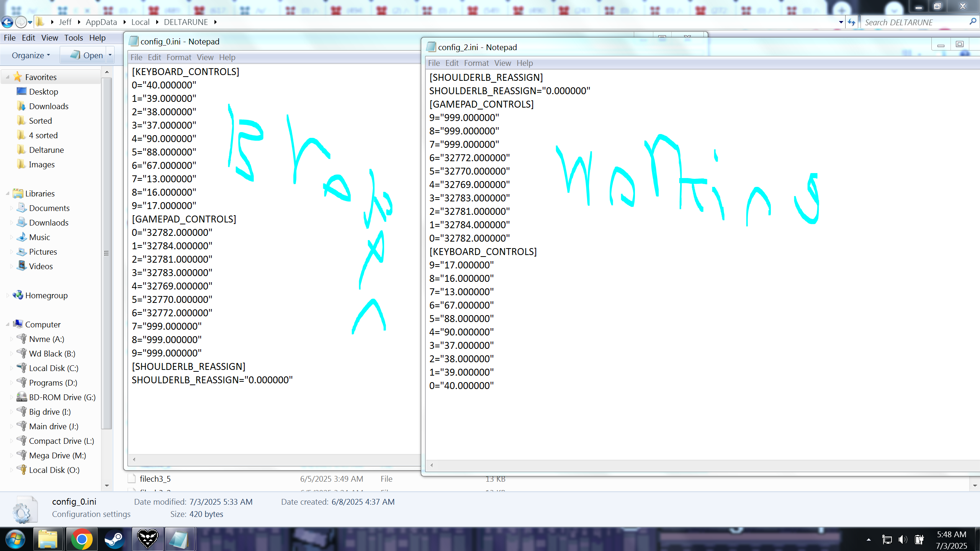Open the Help menu in config_2.ini Notepad

pos(524,63)
